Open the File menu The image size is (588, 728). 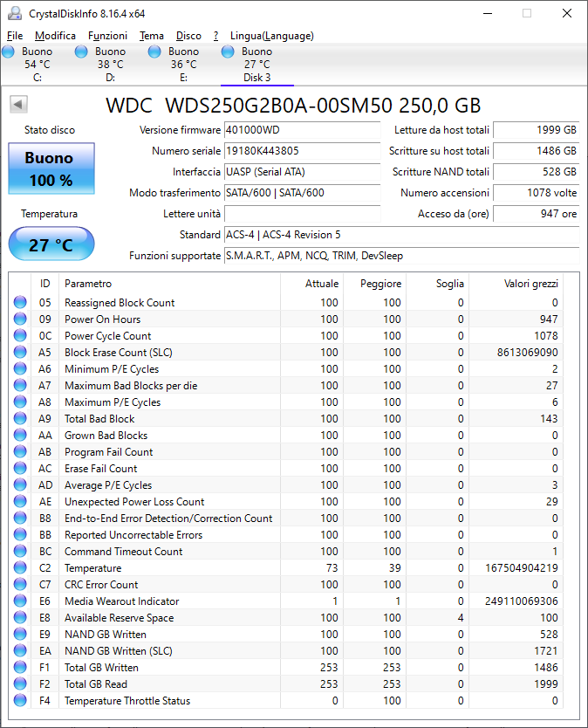click(x=15, y=36)
